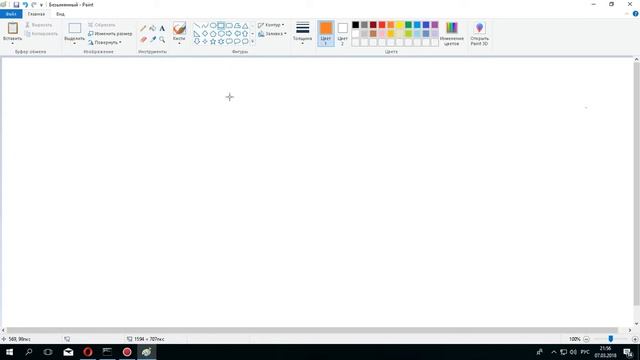
Task: Click the Select (Выделить) rectangle icon
Action: [75, 28]
